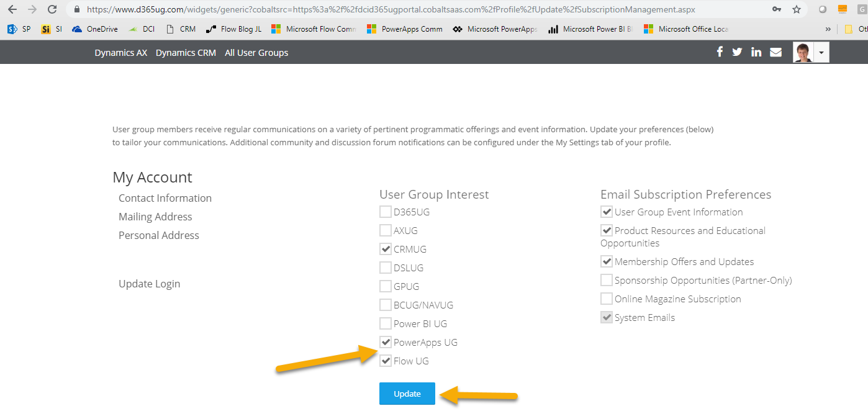The height and width of the screenshot is (419, 868).
Task: Enable Sponsorship Opportunities (Partner-Only) checkbox
Action: tap(607, 280)
